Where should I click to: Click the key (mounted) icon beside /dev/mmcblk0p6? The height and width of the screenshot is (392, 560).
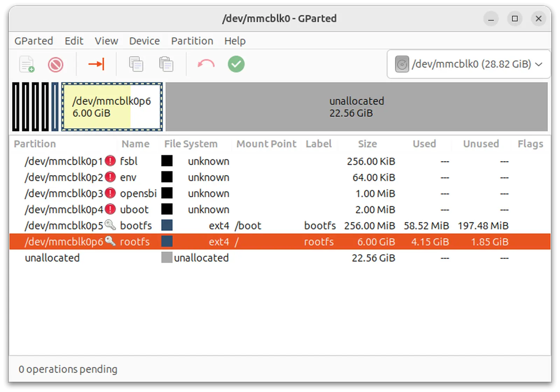[x=110, y=241]
